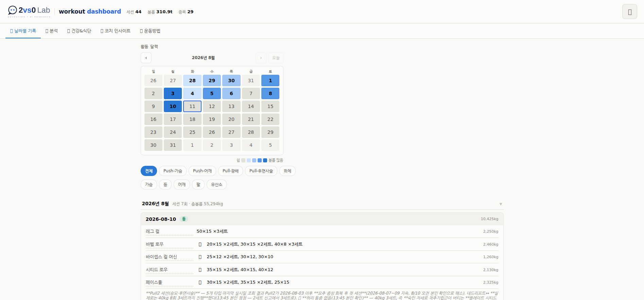The image size is (644, 300).
Task: Toggle the Pull-후면사슬 filter
Action: coord(261,171)
